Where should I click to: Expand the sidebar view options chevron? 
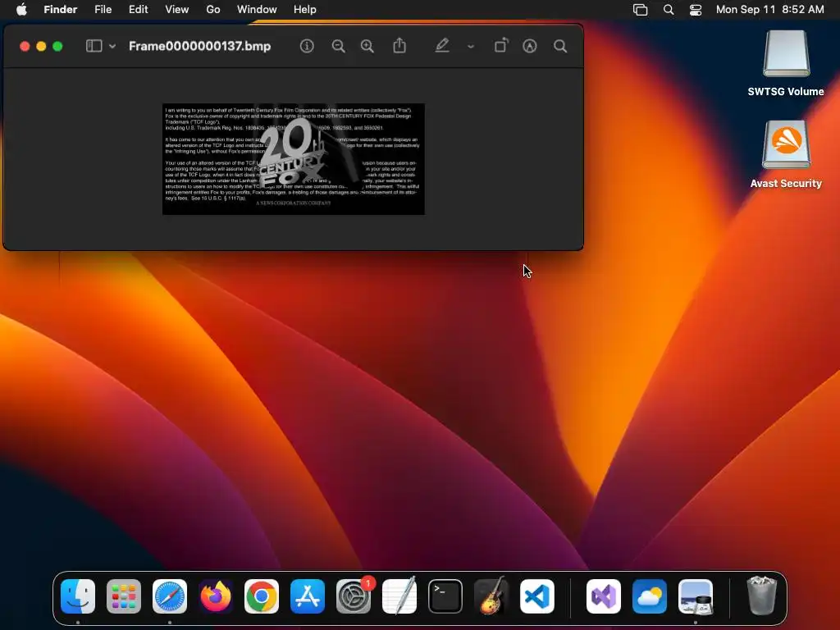click(112, 47)
